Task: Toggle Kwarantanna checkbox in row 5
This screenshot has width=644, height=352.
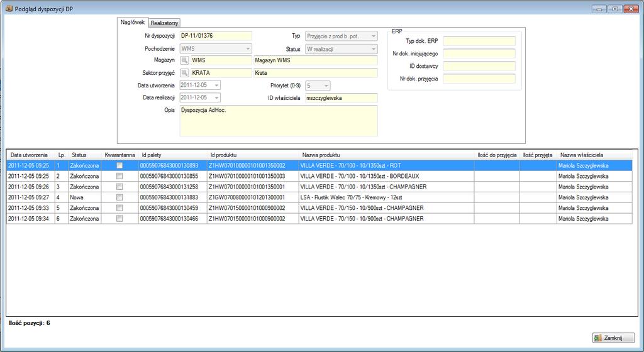Action: pyautogui.click(x=119, y=208)
